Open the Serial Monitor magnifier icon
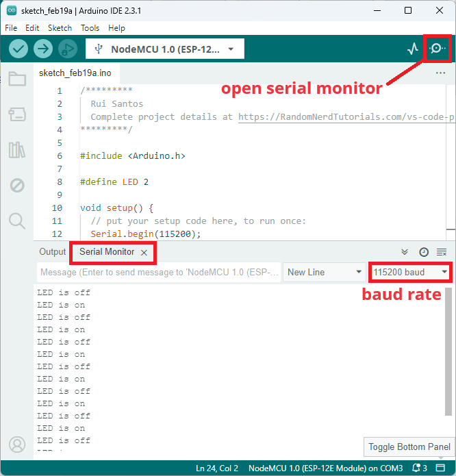 click(x=437, y=48)
